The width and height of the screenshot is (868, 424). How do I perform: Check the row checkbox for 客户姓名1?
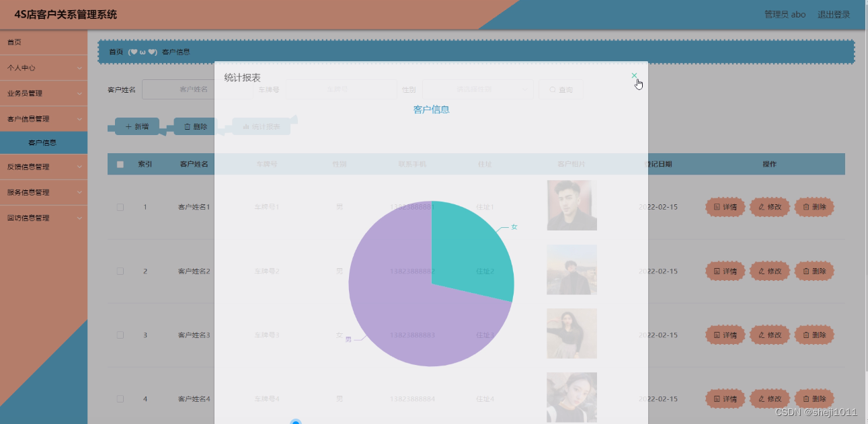[119, 207]
